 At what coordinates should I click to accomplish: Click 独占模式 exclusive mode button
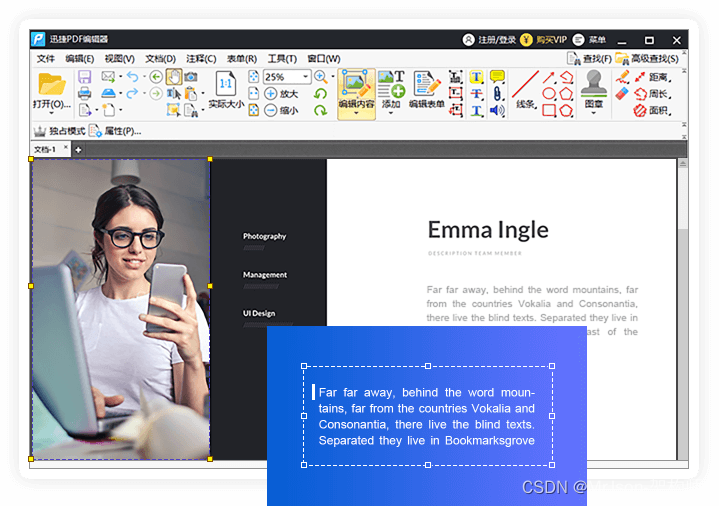60,131
